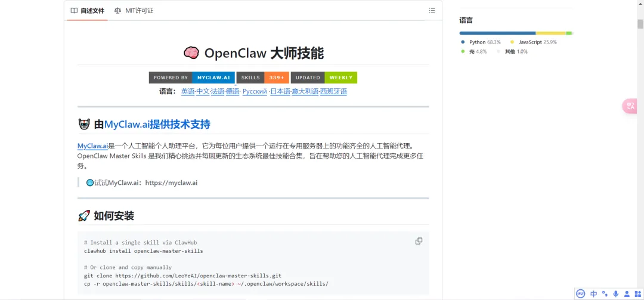Click the POWERED BY MYCLAW.AI badge
Image resolution: width=644 pixels, height=300 pixels.
pyautogui.click(x=192, y=78)
